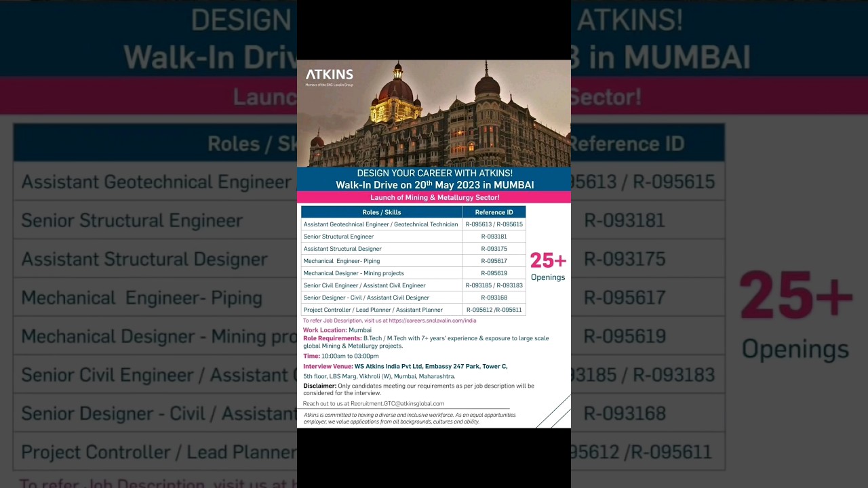Select small row 'Mechanical Designer - Mining projects'
The image size is (868, 488).
(381, 273)
